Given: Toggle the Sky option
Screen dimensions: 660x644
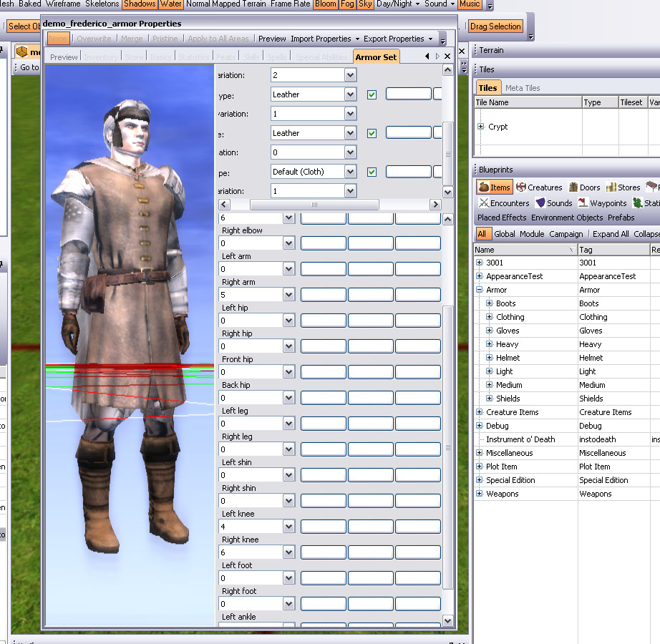Looking at the screenshot, I should click(x=365, y=4).
